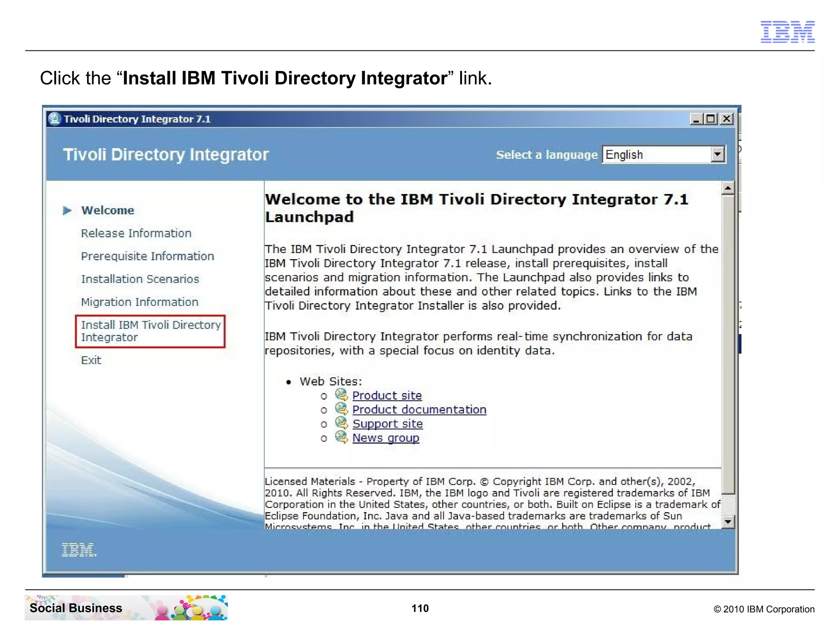Close the Tivoli Directory Integrator 7.1 window
The height and width of the screenshot is (630, 840).
click(726, 119)
